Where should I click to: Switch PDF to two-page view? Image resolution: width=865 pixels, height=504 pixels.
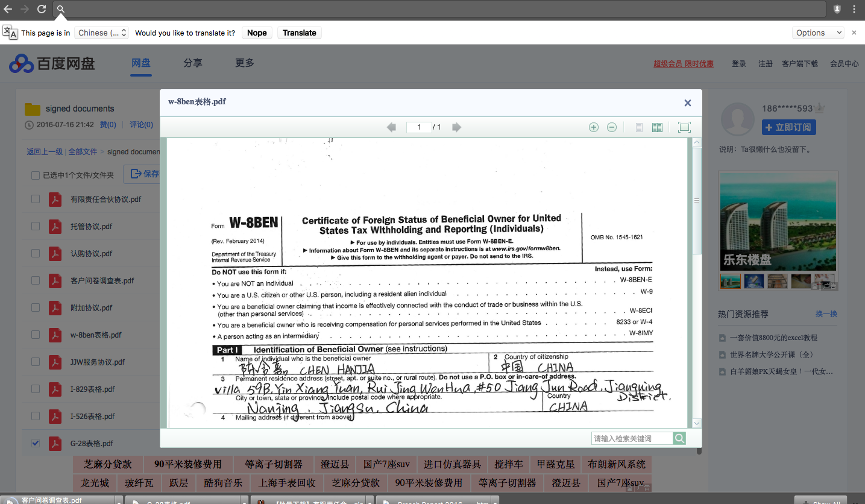pos(657,127)
